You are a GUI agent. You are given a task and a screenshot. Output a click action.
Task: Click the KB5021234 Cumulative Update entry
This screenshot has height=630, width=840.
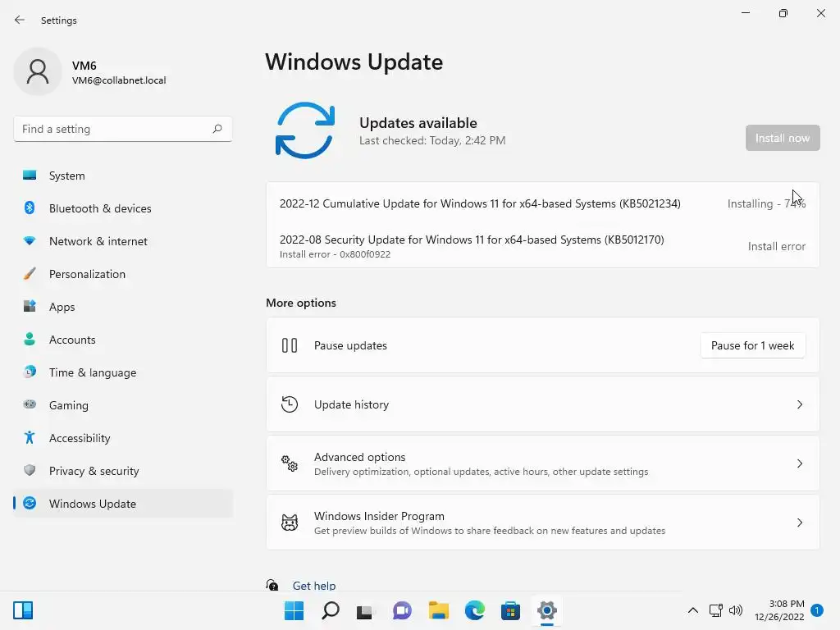480,203
